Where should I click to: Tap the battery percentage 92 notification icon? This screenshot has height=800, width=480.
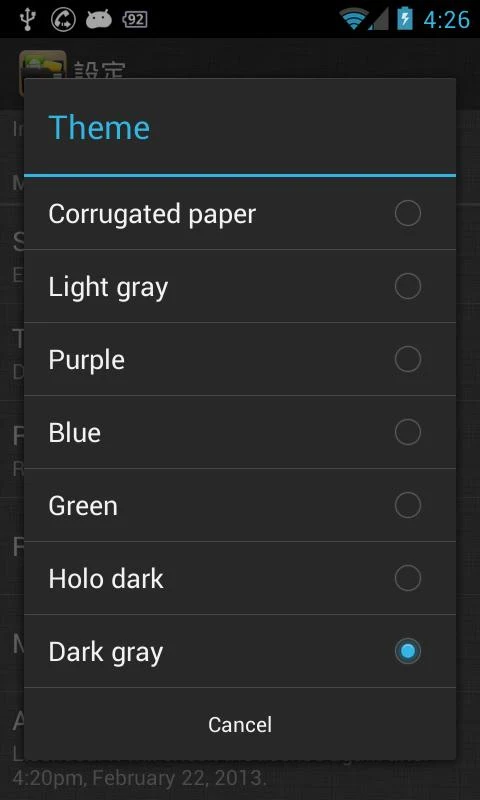[x=135, y=19]
